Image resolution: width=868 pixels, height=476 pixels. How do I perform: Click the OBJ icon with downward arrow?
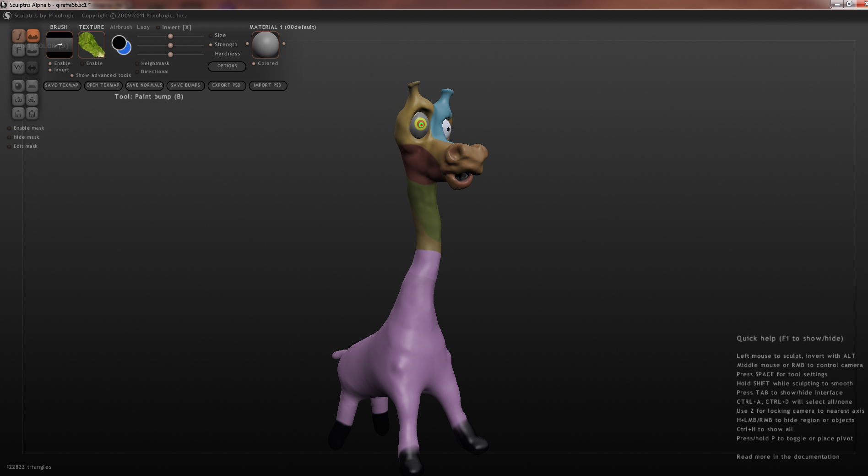click(32, 99)
